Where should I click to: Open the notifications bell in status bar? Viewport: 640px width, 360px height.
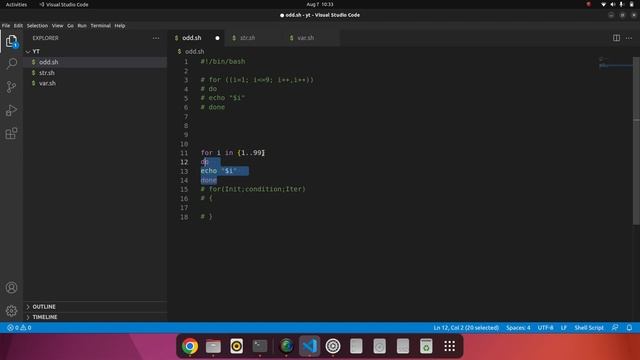629,328
